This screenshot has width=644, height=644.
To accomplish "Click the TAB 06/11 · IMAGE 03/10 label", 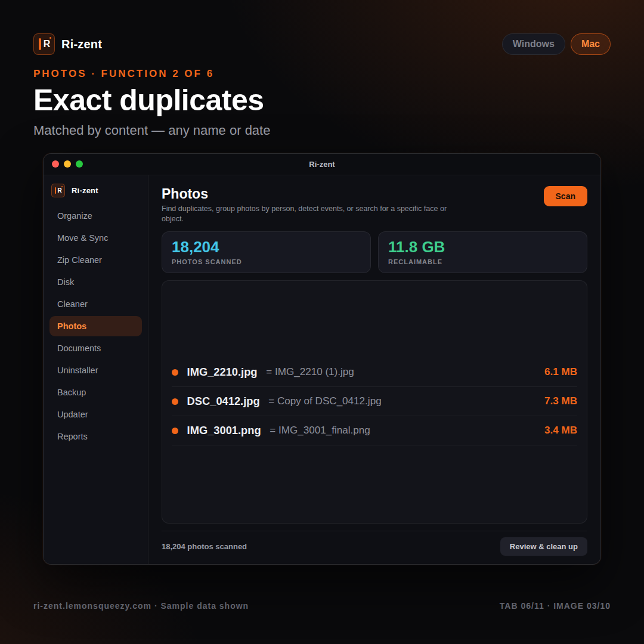I will (555, 606).
